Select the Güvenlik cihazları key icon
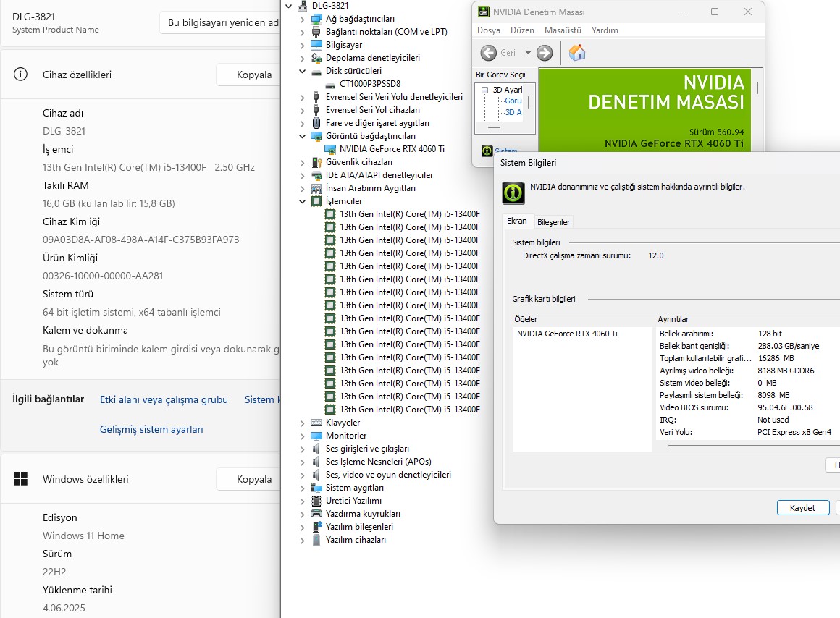 coord(316,162)
